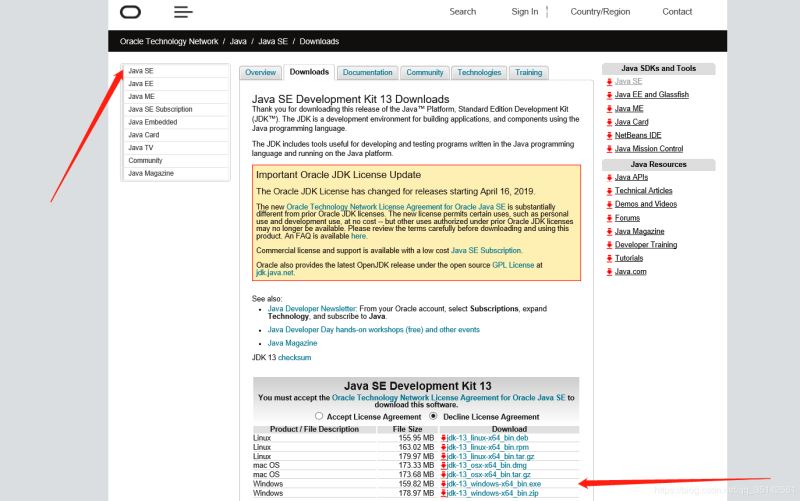800x501 pixels.
Task: Click Java Mission Control link
Action: point(648,149)
